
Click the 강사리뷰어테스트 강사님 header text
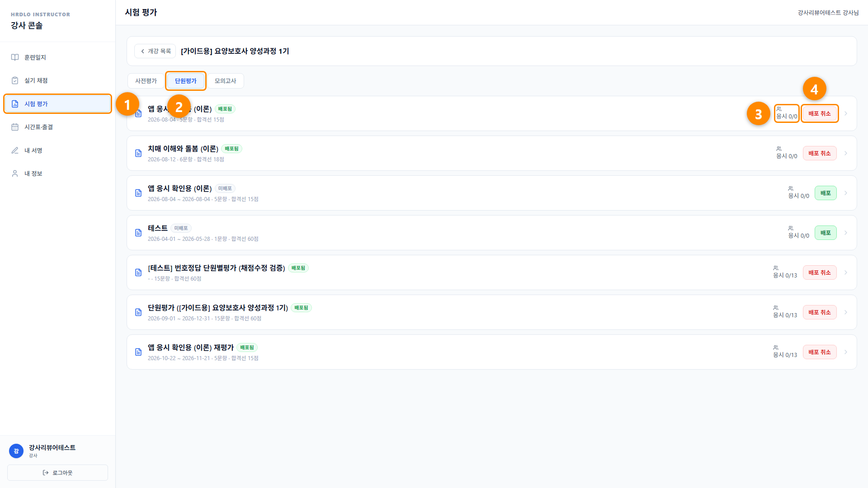pos(828,13)
